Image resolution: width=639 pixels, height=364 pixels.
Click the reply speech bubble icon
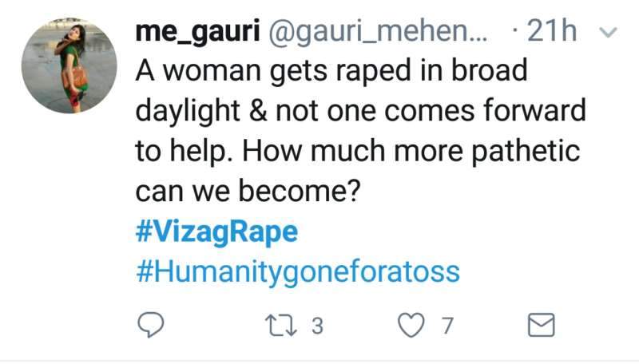tap(154, 326)
